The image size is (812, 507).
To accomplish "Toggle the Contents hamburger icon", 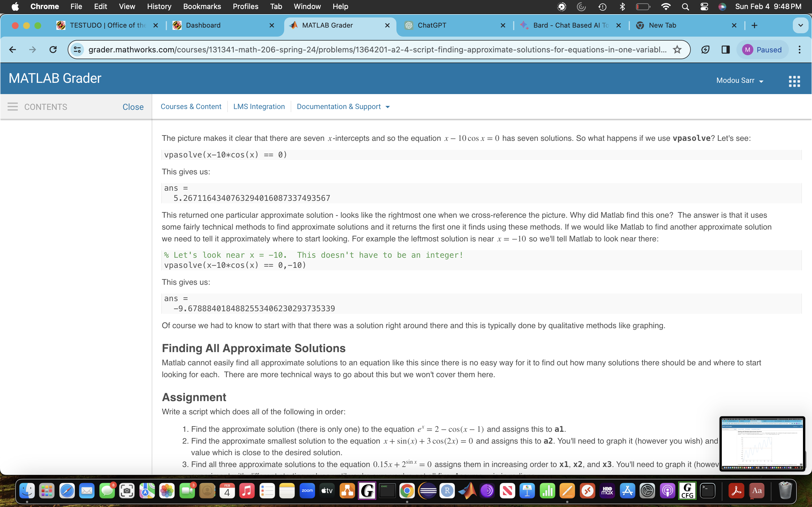I will [12, 107].
